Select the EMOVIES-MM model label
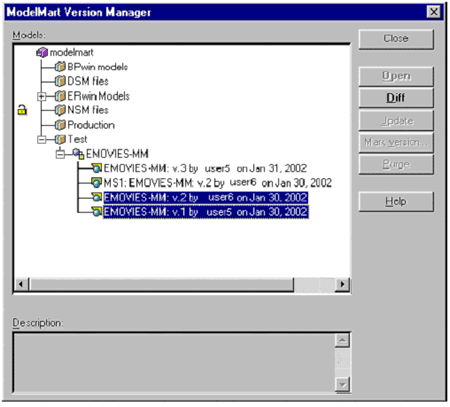The image size is (450, 407). coord(117,154)
